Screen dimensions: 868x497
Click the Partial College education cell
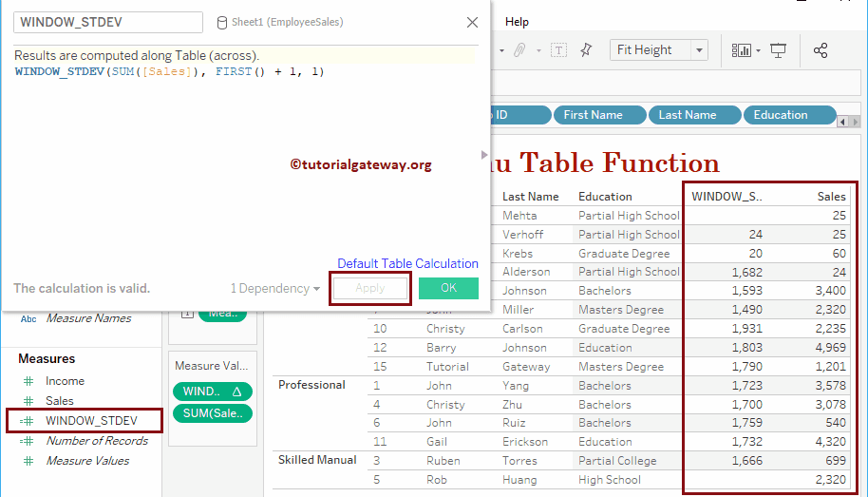(617, 461)
